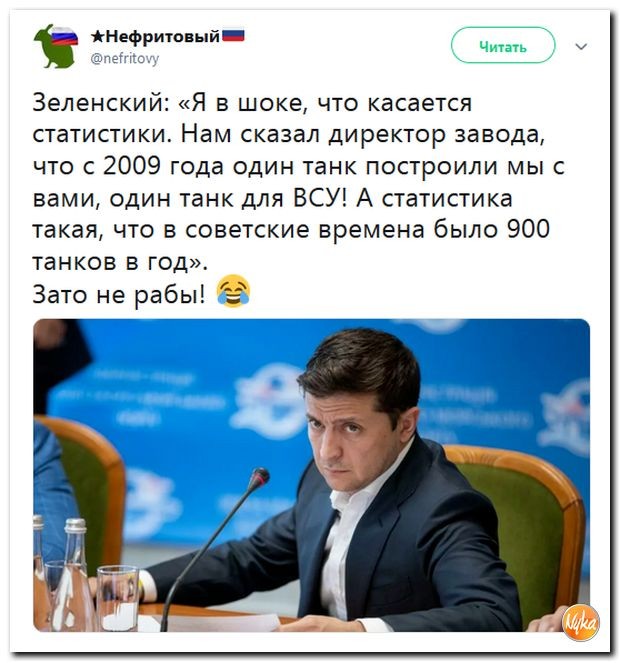Click the microphone head in the photo
621x663 pixels.
(259, 479)
